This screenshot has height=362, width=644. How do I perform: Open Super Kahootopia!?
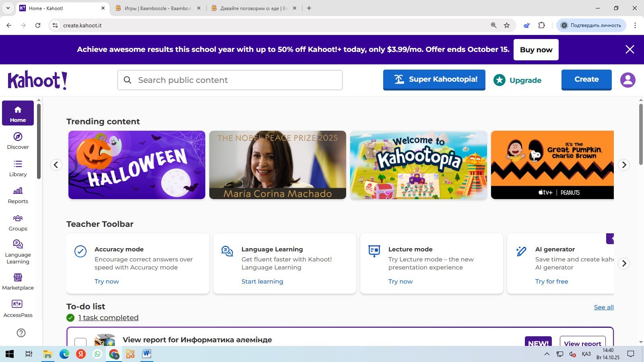pos(434,80)
